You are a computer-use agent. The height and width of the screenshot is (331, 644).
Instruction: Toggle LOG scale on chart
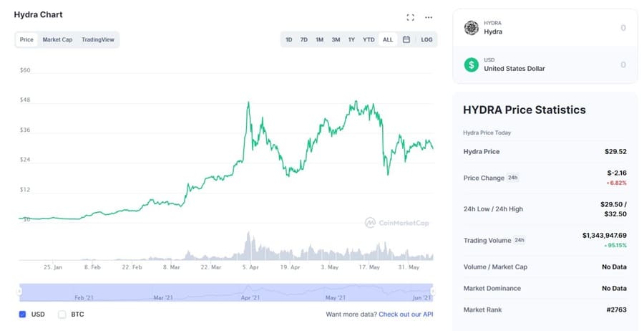pos(426,39)
